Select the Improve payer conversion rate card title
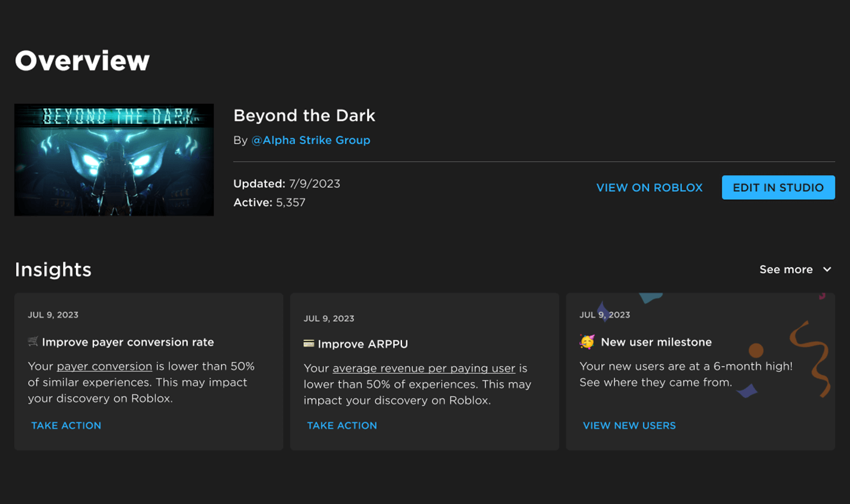 click(x=128, y=342)
